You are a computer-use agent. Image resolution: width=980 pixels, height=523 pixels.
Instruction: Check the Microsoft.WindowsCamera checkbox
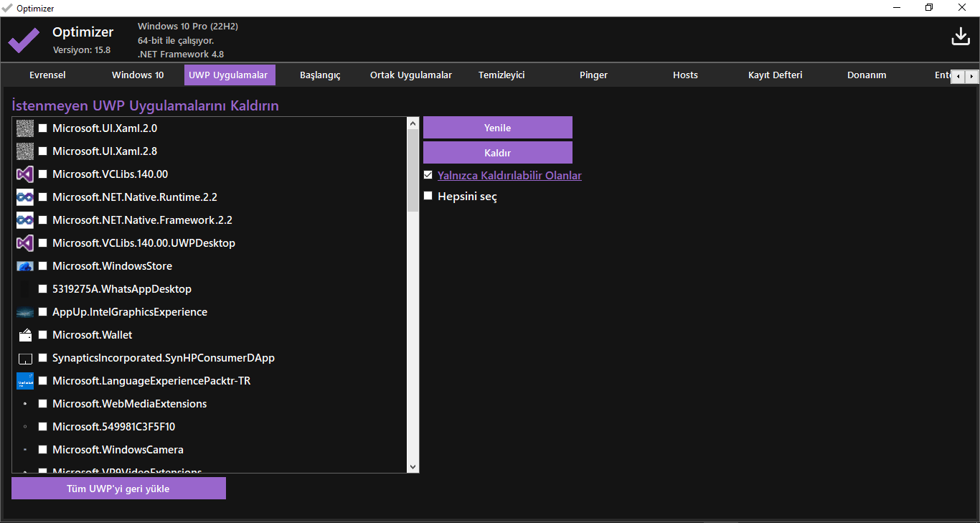43,450
